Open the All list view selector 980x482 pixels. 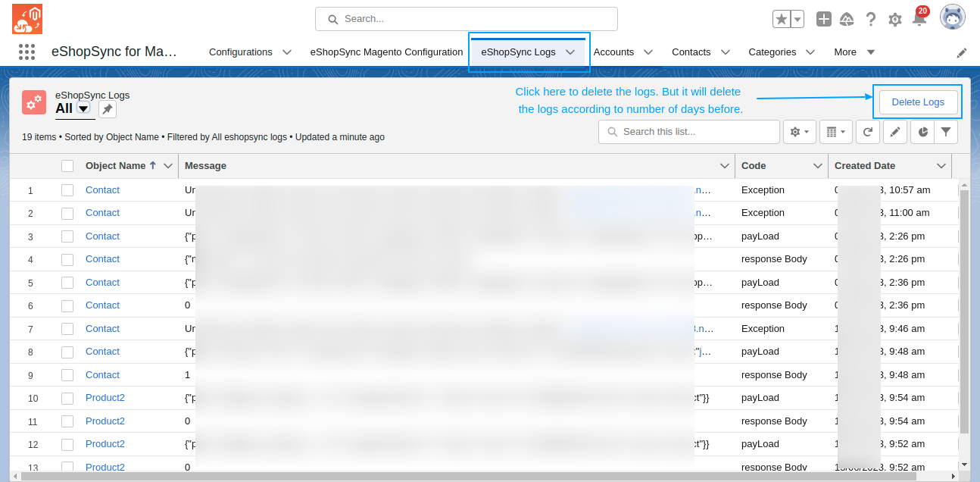(x=83, y=109)
